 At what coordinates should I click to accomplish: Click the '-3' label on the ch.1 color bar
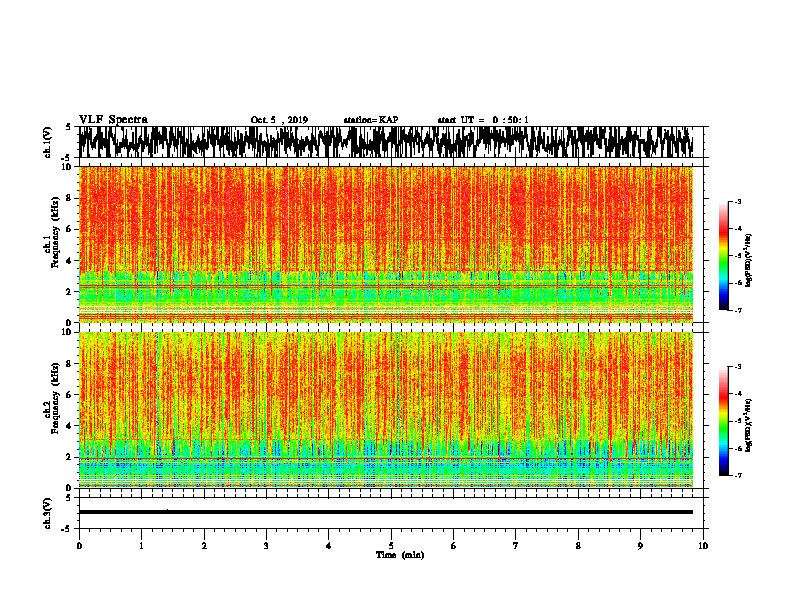click(737, 202)
